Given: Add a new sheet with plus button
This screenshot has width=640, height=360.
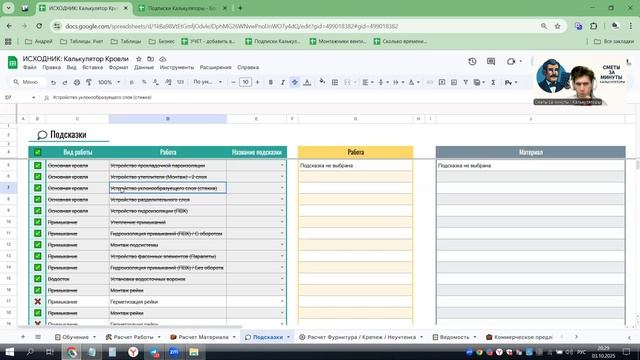Looking at the screenshot, I should tap(23, 337).
